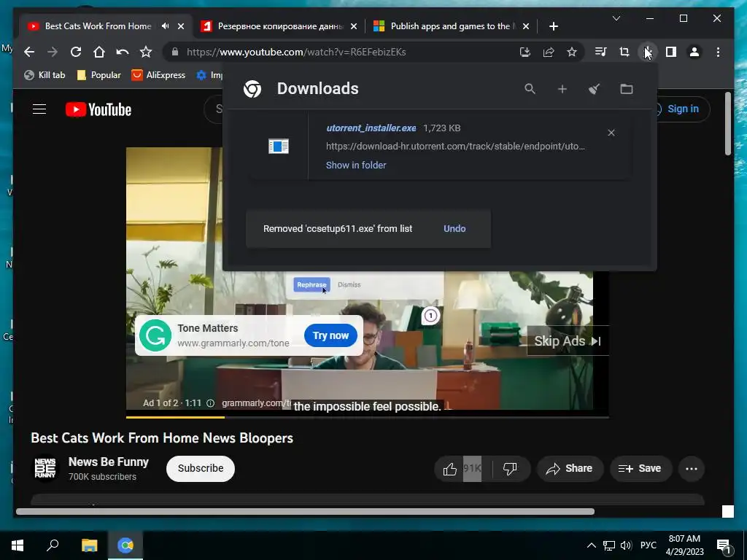Click the yellow ad progress bar
Viewport: 747px width, 560px height.
175,417
